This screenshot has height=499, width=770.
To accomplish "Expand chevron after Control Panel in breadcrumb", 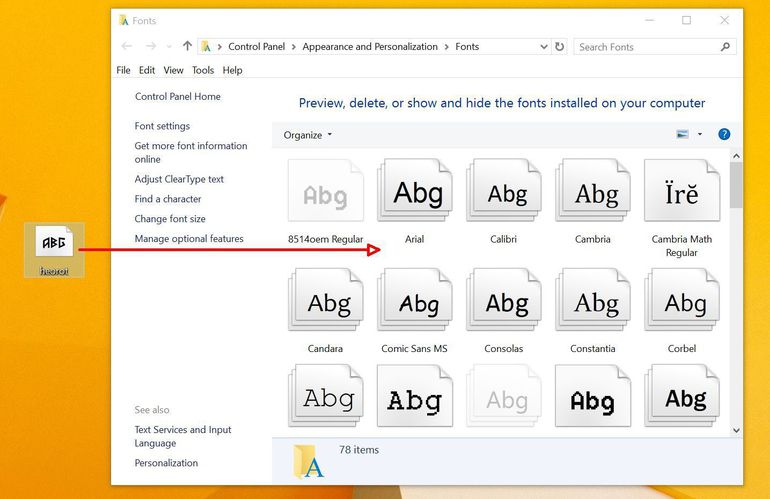I will click(x=293, y=47).
